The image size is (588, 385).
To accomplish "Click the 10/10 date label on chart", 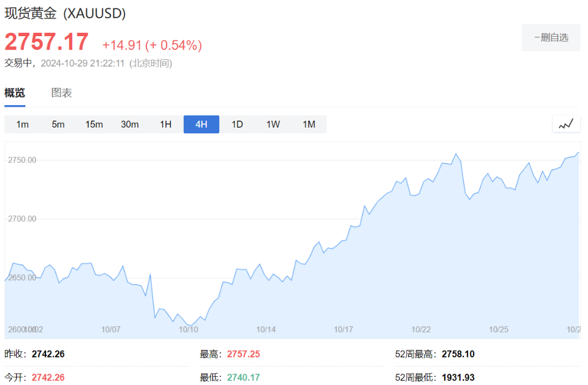I will click(x=188, y=329).
